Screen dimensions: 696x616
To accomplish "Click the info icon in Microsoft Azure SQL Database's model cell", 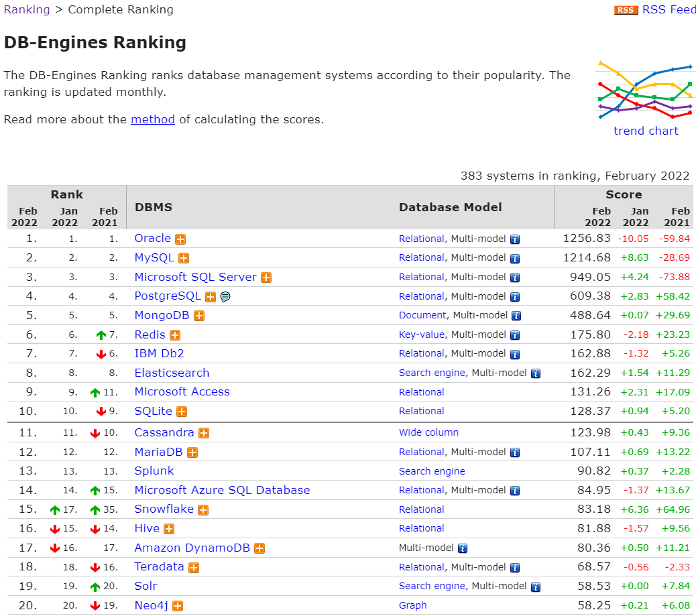I will click(x=515, y=491).
